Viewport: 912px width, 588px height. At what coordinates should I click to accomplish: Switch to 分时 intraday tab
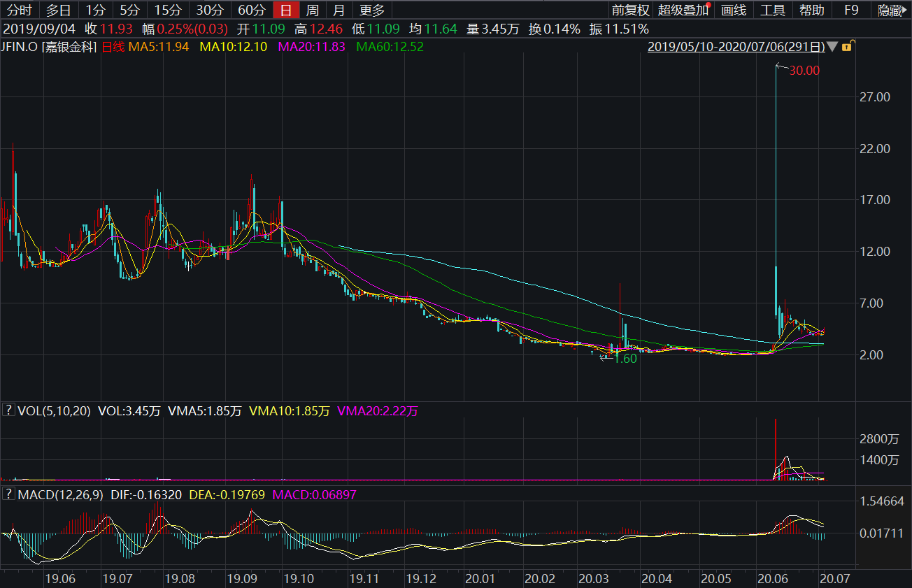[x=20, y=10]
